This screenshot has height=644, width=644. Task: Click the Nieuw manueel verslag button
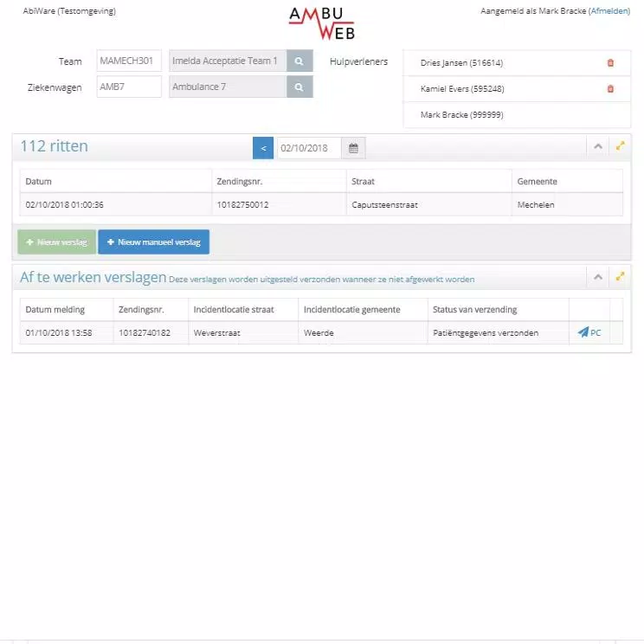point(153,242)
